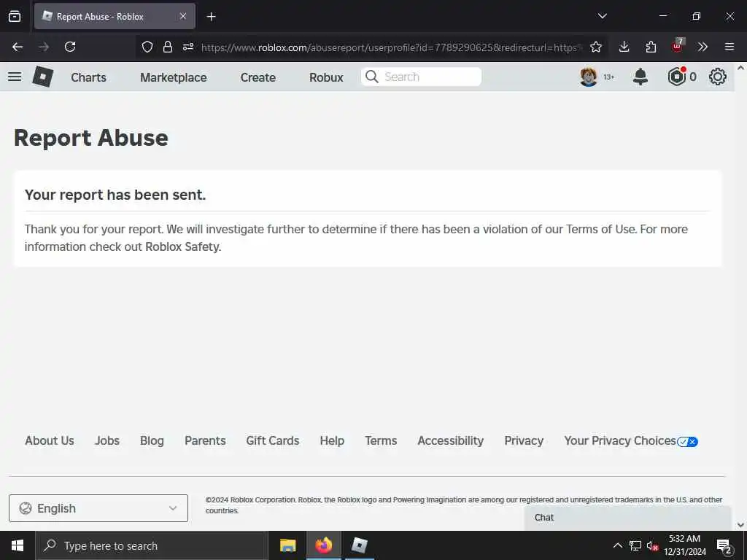747x560 pixels.
Task: Open the Marketplace page
Action: [174, 77]
